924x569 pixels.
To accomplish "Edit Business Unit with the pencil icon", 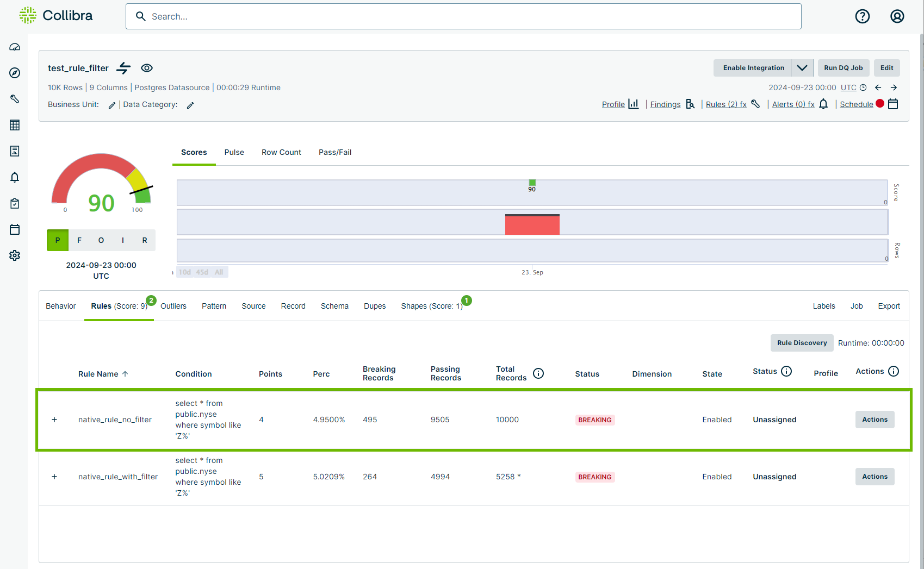I will (x=112, y=105).
